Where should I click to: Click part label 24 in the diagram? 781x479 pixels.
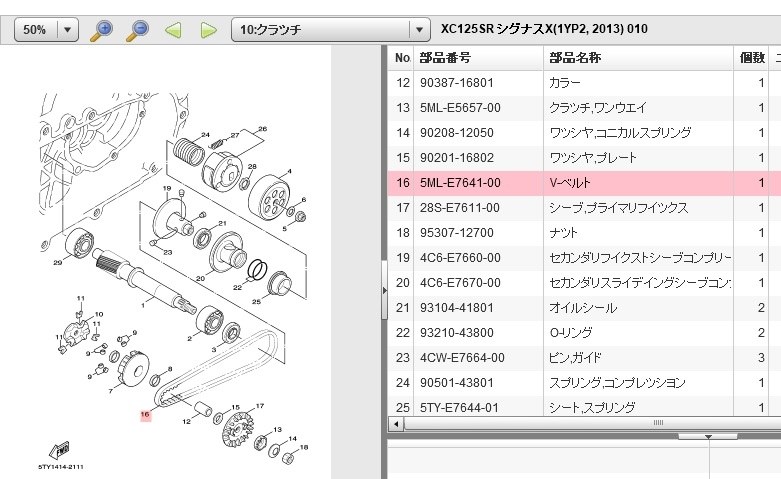click(205, 135)
